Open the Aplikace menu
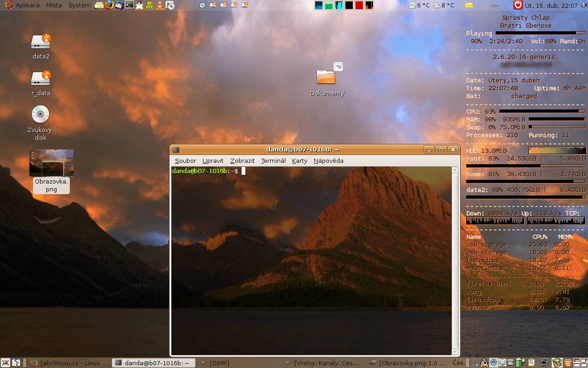Image resolution: width=588 pixels, height=368 pixels. click(28, 5)
